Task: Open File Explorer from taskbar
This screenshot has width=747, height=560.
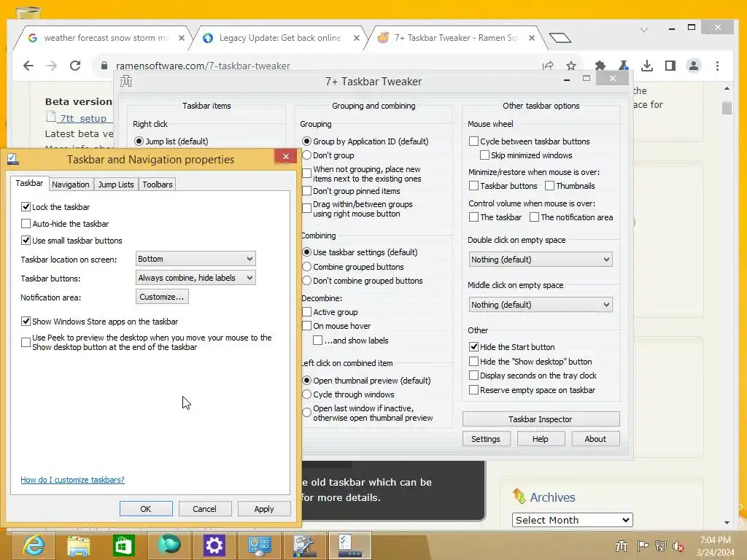Action: (x=78, y=545)
